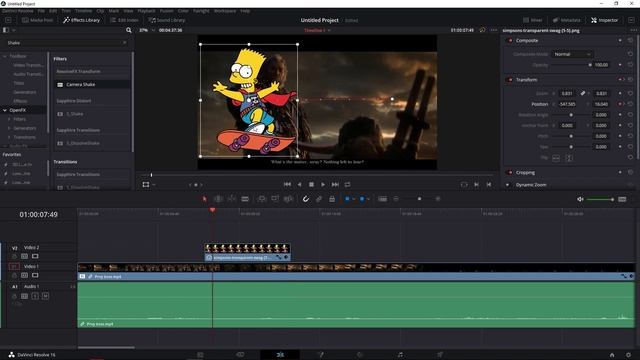Stop playback in the viewer
This screenshot has width=640, height=360.
[311, 184]
